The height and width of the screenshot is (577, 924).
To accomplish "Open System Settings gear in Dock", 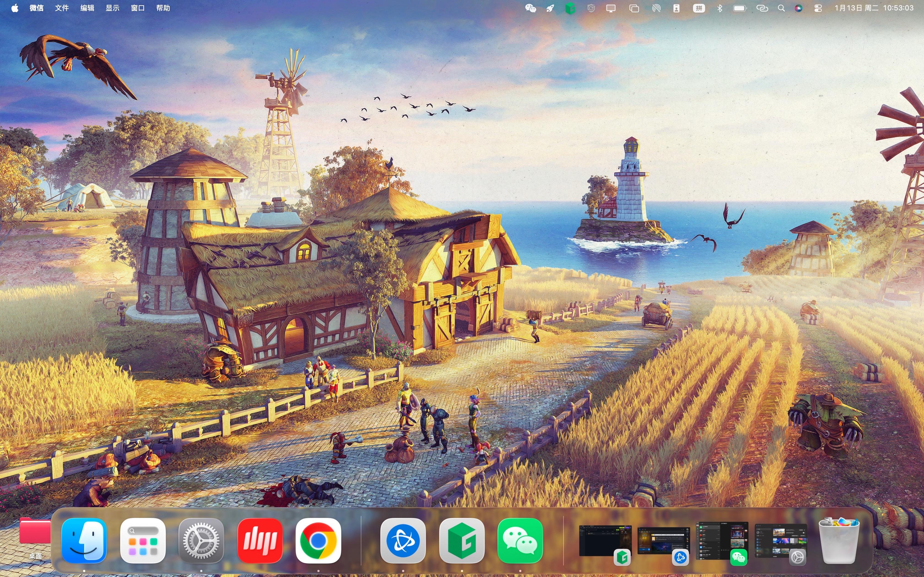I will (x=201, y=540).
